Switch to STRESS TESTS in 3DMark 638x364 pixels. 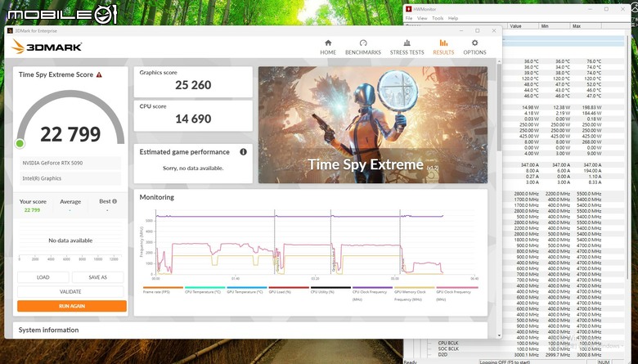click(407, 47)
